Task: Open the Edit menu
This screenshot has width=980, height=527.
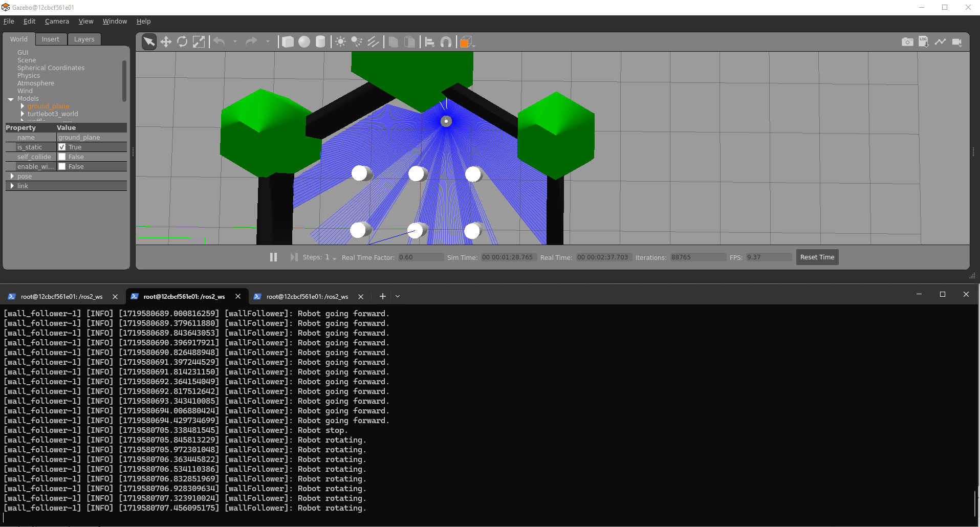Action: (29, 21)
